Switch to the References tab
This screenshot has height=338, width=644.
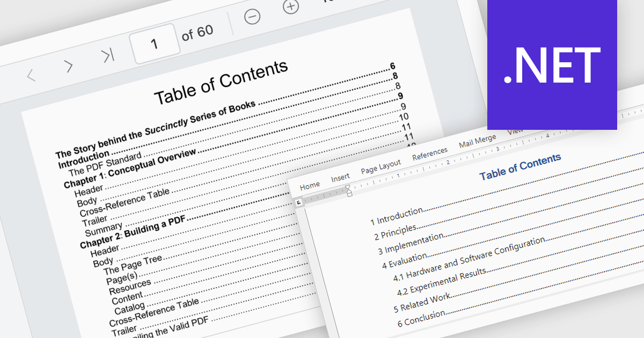coord(429,153)
